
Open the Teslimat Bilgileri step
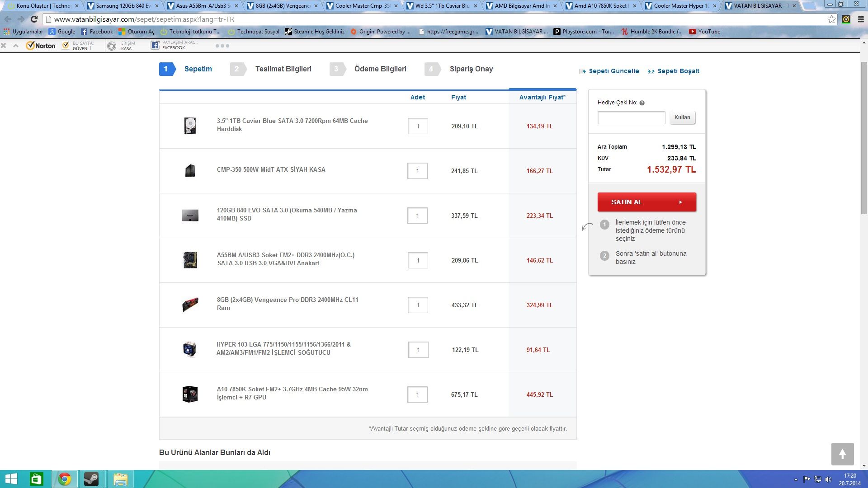283,69
